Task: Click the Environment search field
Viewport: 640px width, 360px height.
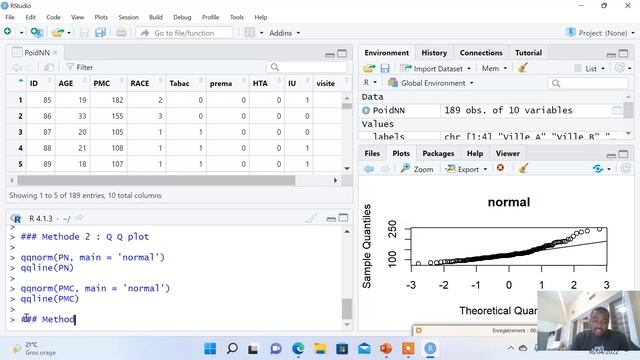Action: click(588, 83)
